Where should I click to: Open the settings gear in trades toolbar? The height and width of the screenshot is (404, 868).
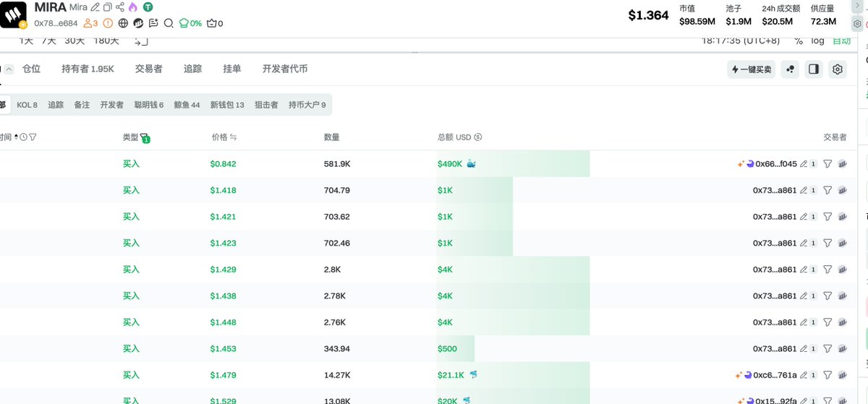coord(838,69)
